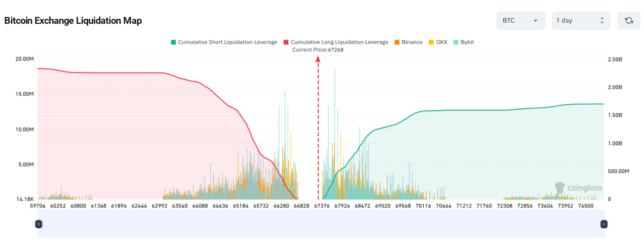Viewport: 644px width, 251px height.
Task: Click the 67376 x-axis price label
Action: click(322, 206)
